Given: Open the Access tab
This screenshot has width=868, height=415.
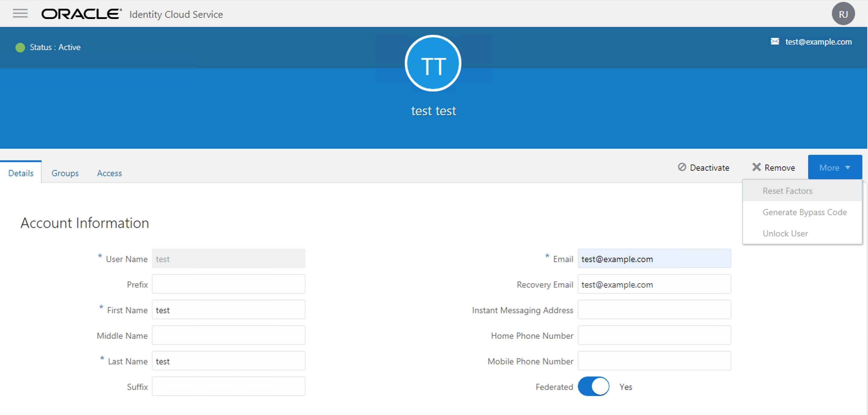Looking at the screenshot, I should click(x=109, y=173).
